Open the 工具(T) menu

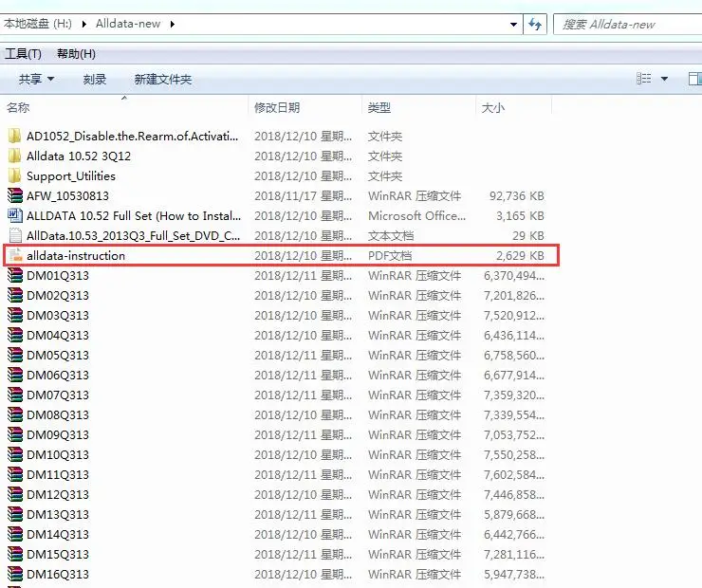[x=23, y=54]
